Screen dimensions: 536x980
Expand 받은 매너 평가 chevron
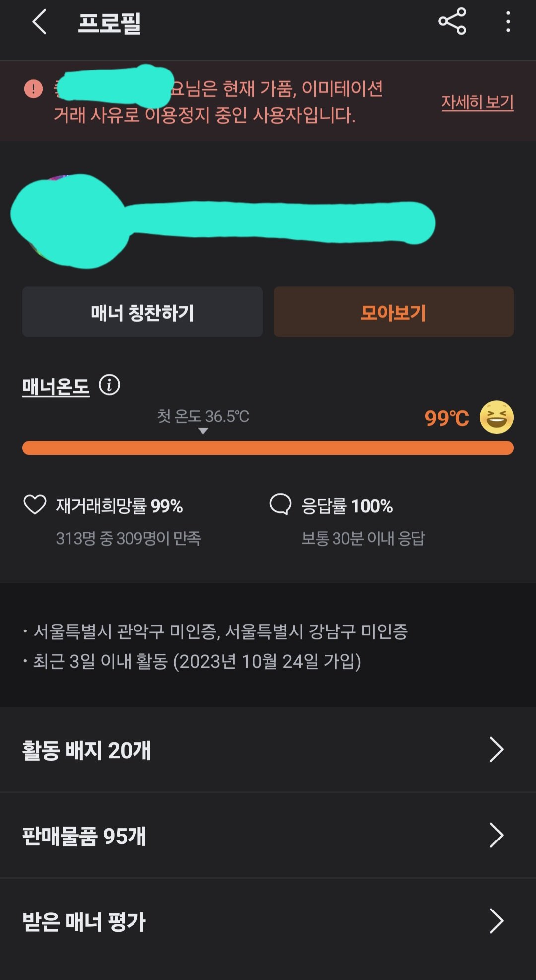496,921
